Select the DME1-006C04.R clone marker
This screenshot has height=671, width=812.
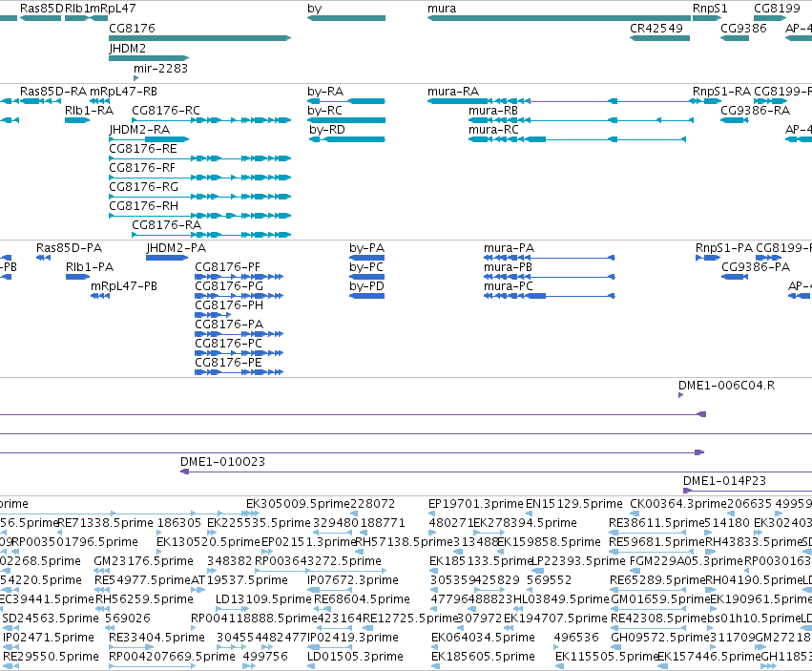pos(681,395)
